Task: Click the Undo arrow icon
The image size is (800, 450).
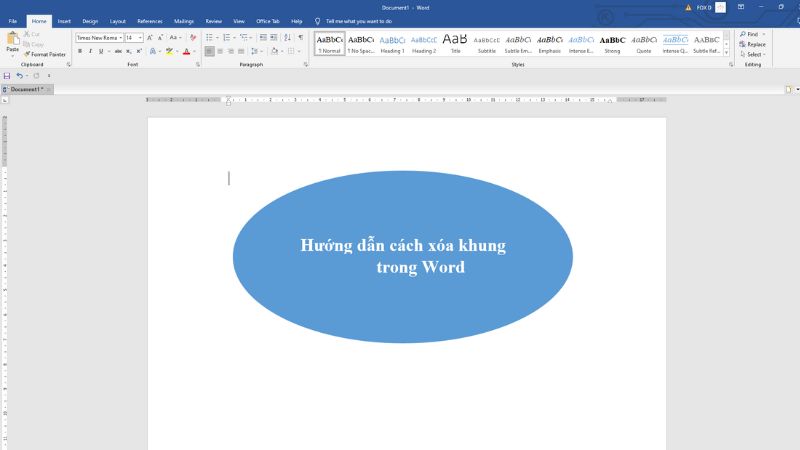Action: click(x=20, y=76)
